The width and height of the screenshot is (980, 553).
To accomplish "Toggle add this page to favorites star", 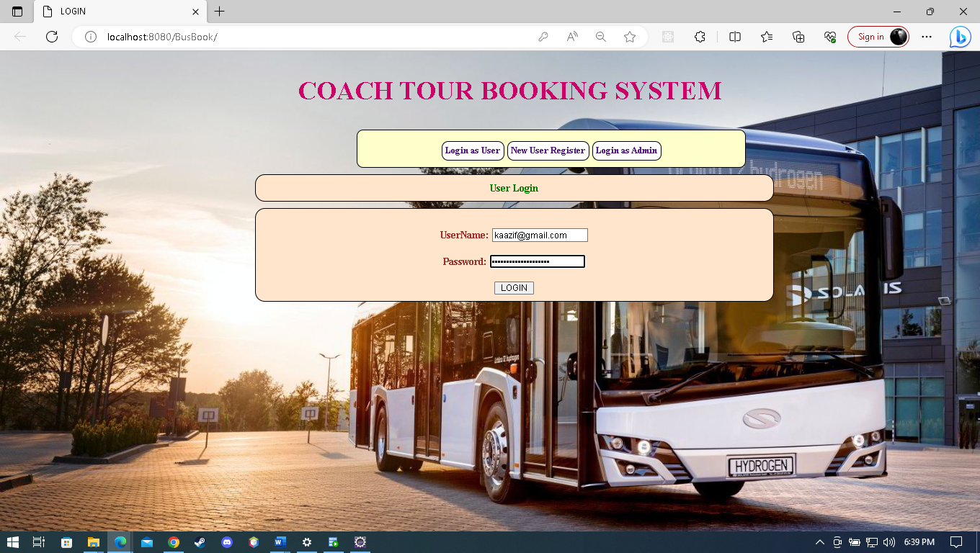I will (630, 37).
